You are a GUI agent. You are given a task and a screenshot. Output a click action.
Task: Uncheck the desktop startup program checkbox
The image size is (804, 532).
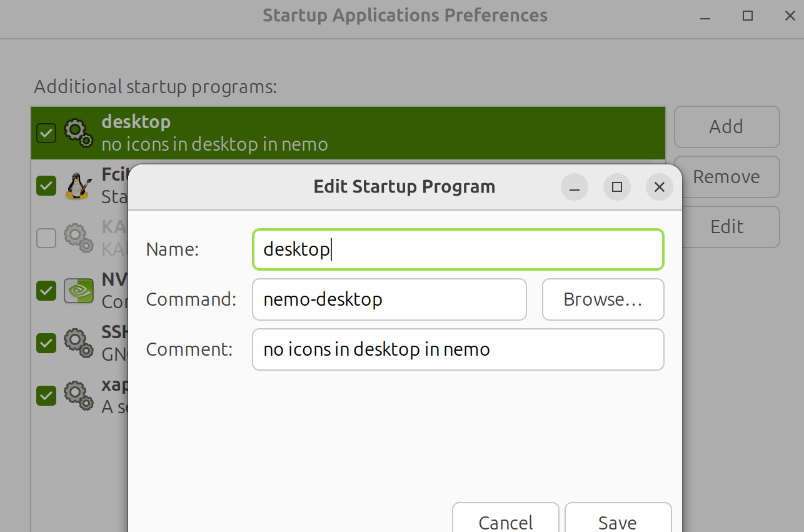[x=46, y=133]
